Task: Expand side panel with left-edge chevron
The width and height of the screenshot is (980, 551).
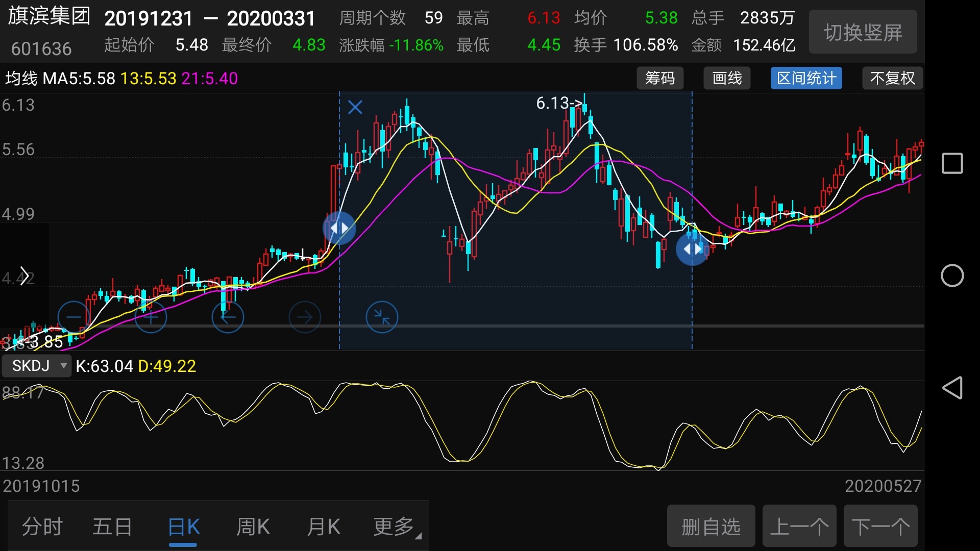Action: tap(24, 276)
